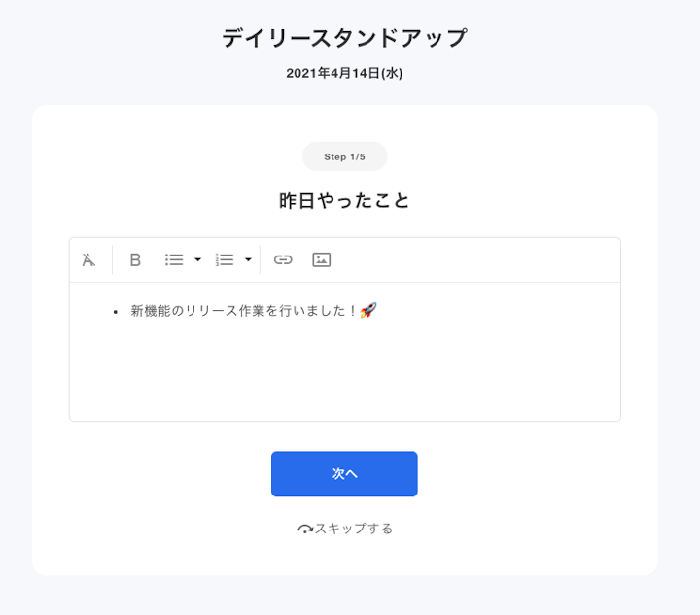Click the Step 1/5 indicator badge

[x=344, y=156]
